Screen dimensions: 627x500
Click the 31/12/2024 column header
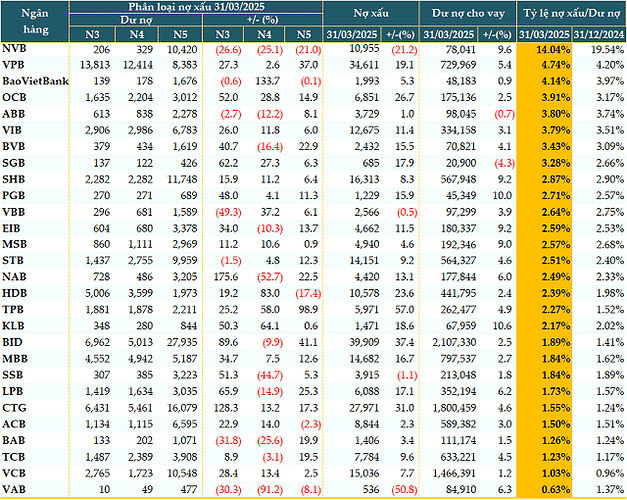coord(599,36)
